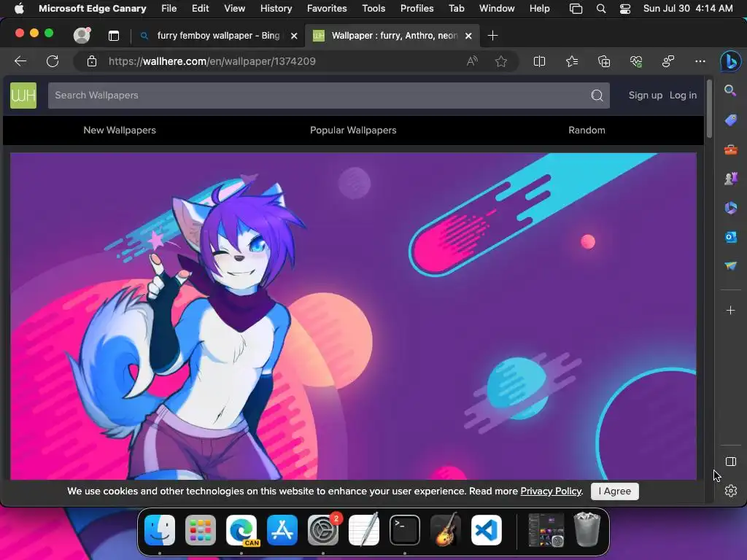Close the Wallpaper wallhere tab

pos(468,36)
